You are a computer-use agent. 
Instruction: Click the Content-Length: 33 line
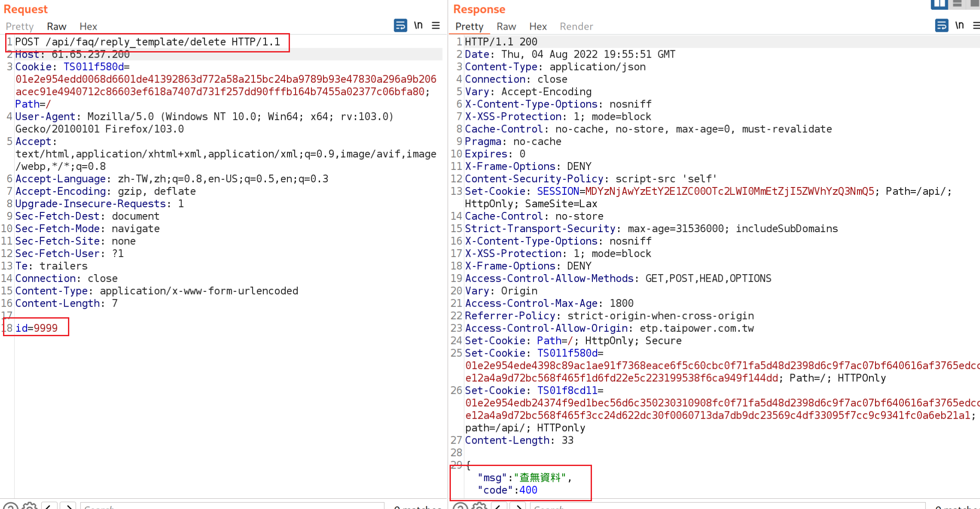[519, 441]
